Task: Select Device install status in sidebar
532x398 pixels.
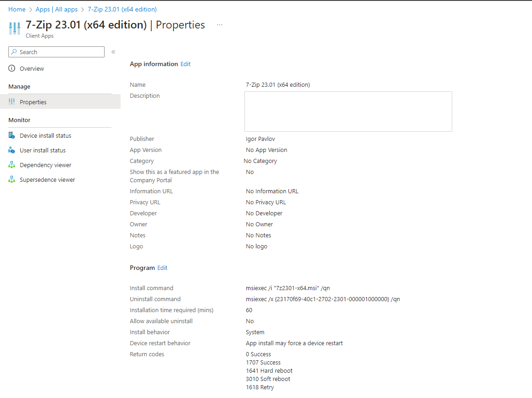Action: [x=45, y=135]
